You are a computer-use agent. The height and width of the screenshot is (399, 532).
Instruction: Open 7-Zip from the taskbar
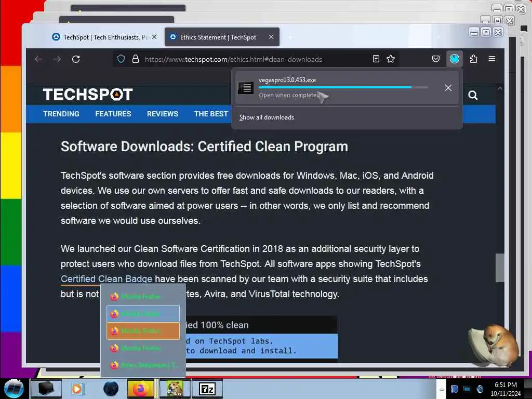[x=207, y=389]
